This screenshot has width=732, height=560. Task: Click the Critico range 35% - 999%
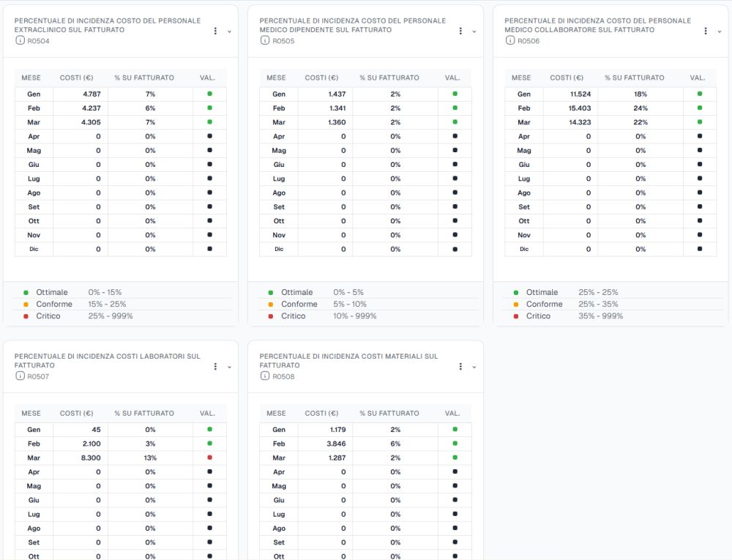(601, 316)
